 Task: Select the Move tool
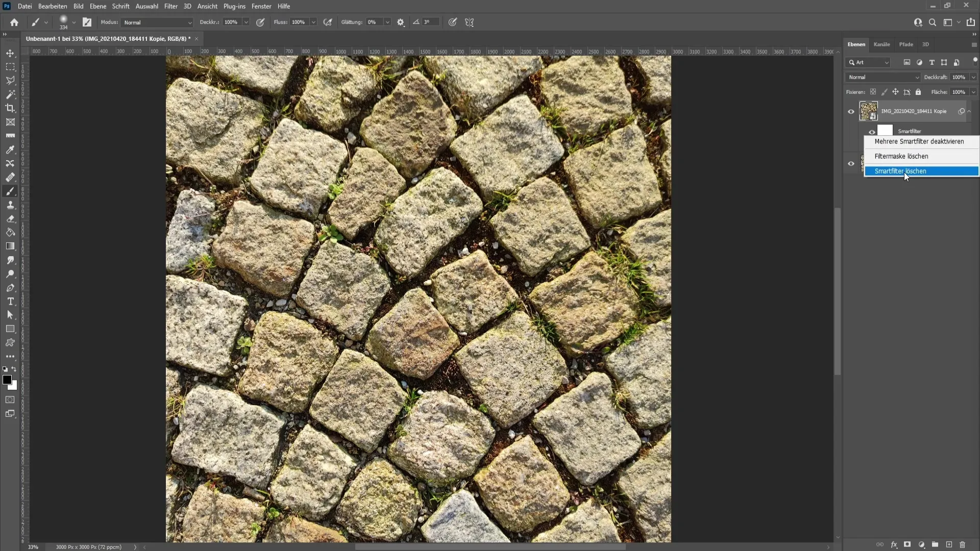[x=9, y=53]
